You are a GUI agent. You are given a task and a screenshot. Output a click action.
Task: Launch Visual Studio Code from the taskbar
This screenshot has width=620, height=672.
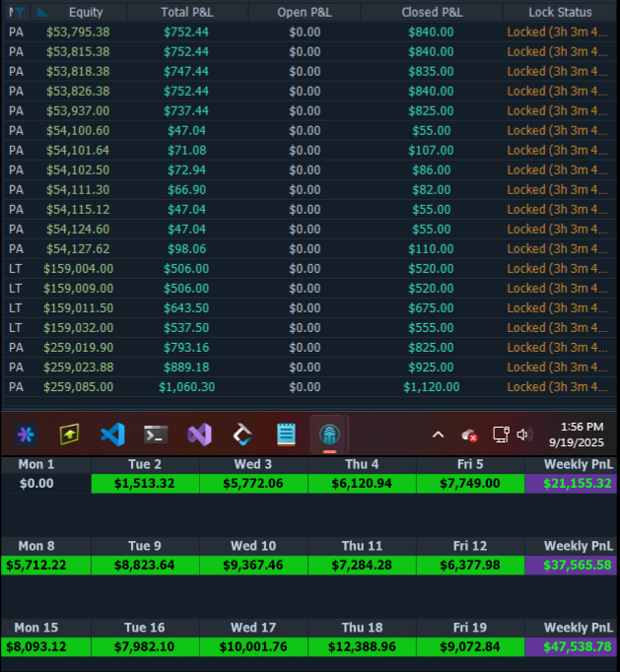click(x=112, y=435)
